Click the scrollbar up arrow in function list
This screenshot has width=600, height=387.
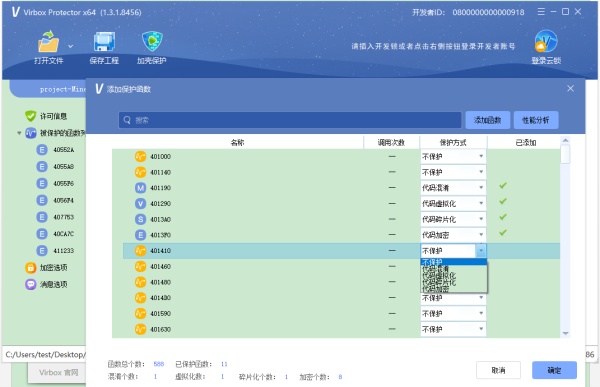click(565, 140)
